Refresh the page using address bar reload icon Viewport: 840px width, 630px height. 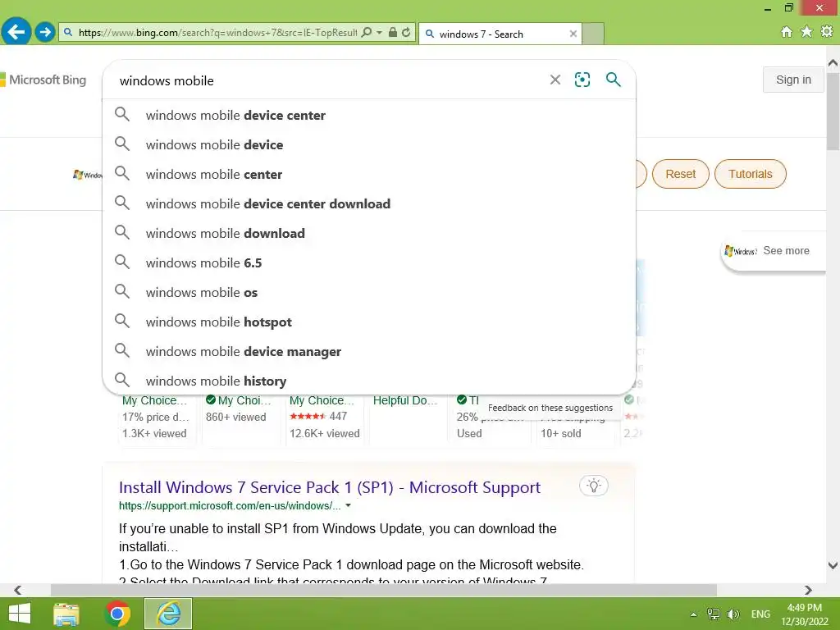(x=407, y=33)
